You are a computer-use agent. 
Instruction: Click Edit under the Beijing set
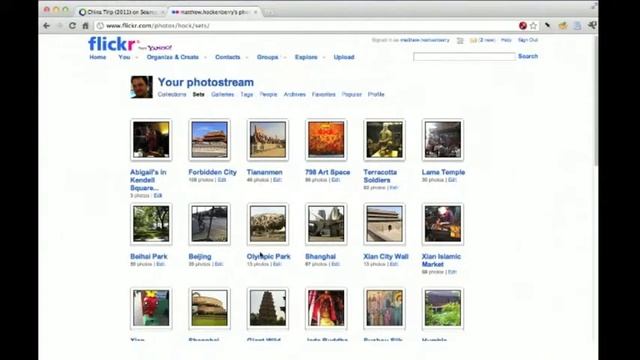click(219, 264)
